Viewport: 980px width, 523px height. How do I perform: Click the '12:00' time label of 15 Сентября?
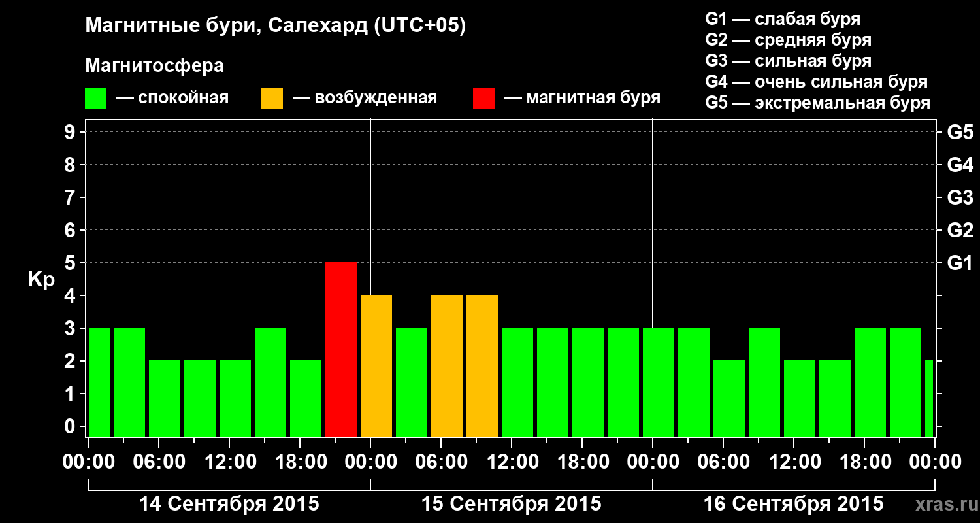click(512, 462)
